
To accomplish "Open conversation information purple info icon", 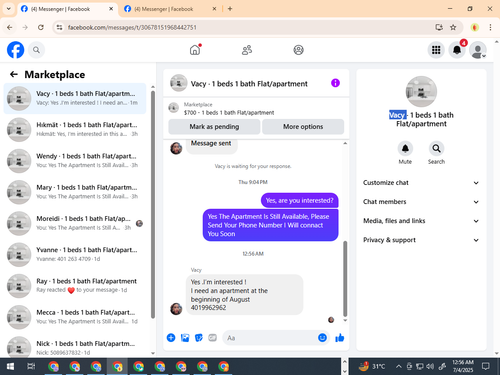I will pyautogui.click(x=335, y=83).
